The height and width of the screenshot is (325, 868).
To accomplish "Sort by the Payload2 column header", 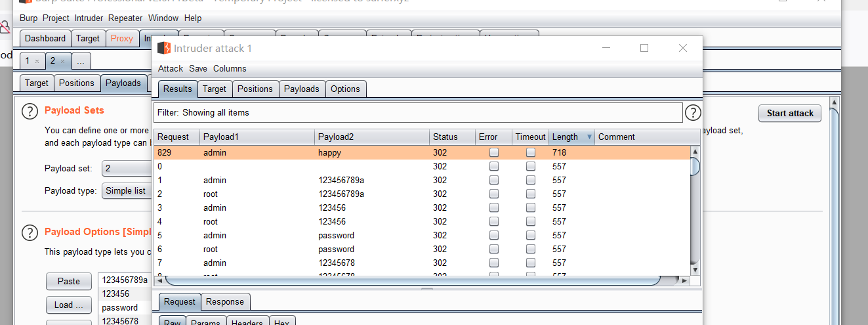I will 372,137.
